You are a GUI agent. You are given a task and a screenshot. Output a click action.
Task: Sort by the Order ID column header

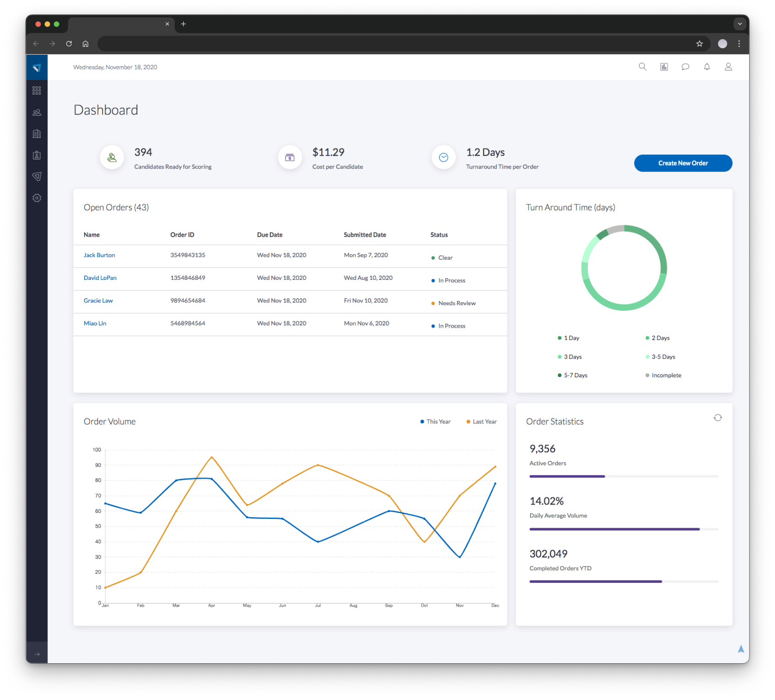click(x=182, y=235)
